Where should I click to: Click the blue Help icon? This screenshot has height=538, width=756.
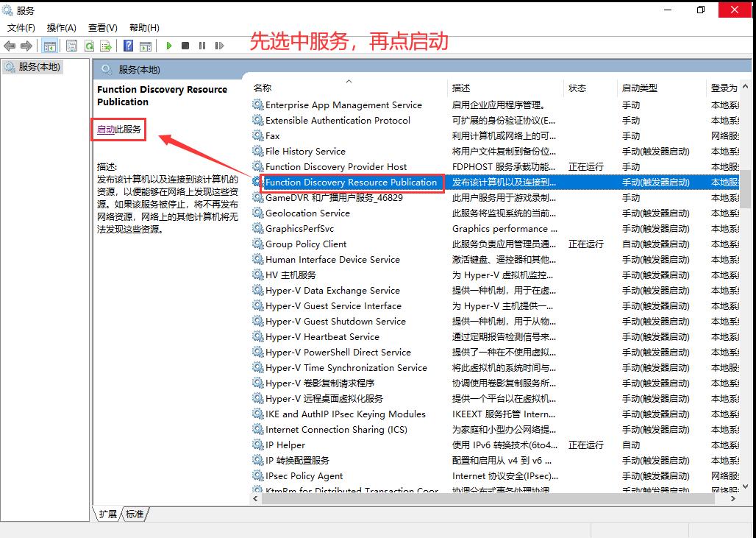(x=129, y=46)
